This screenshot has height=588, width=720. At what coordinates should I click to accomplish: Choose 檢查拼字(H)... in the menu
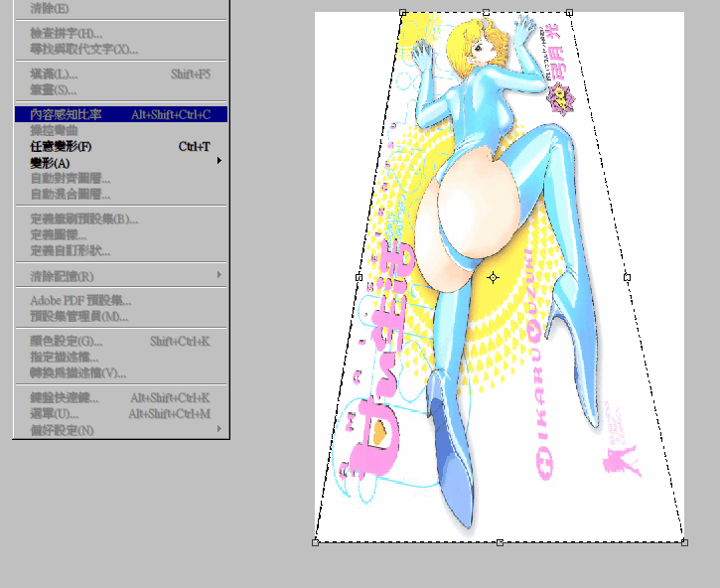click(121, 34)
